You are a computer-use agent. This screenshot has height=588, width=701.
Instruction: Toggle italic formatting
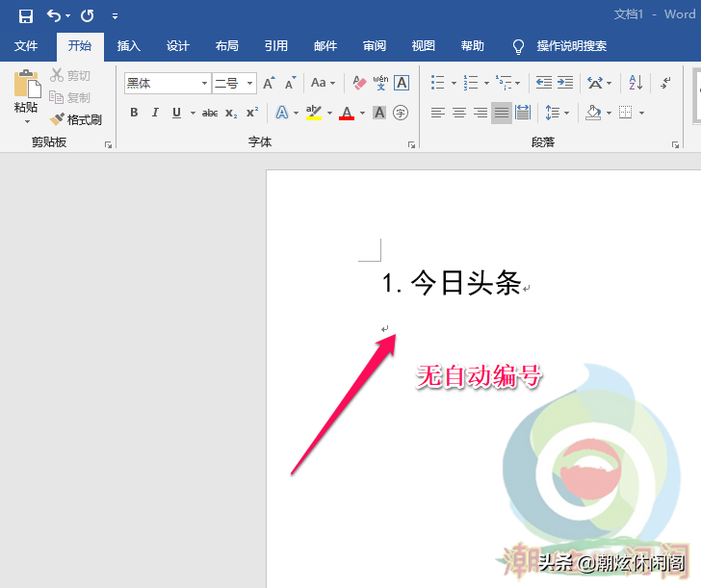coord(155,113)
